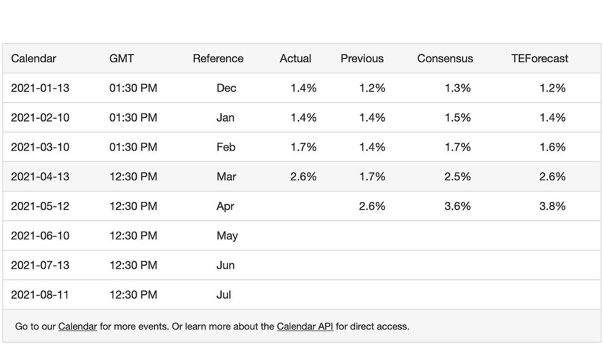Click the Reference column header
The height and width of the screenshot is (364, 603).
click(x=218, y=58)
